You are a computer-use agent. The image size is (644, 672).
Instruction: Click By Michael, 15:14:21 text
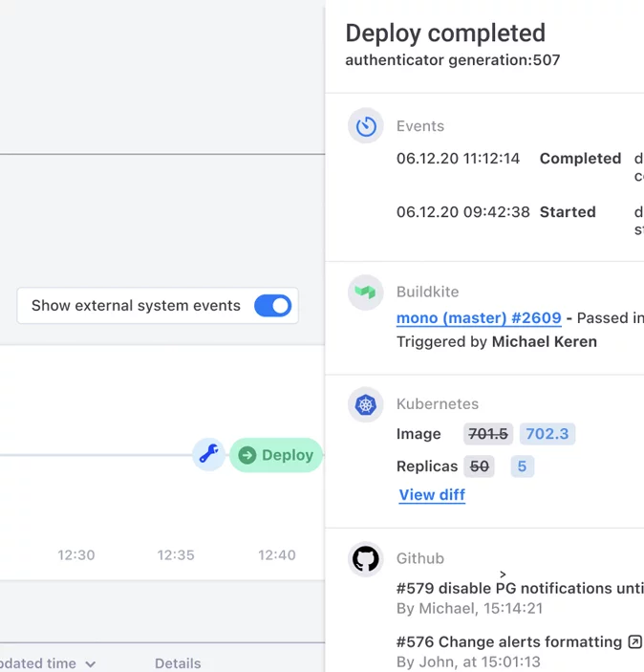(x=469, y=609)
